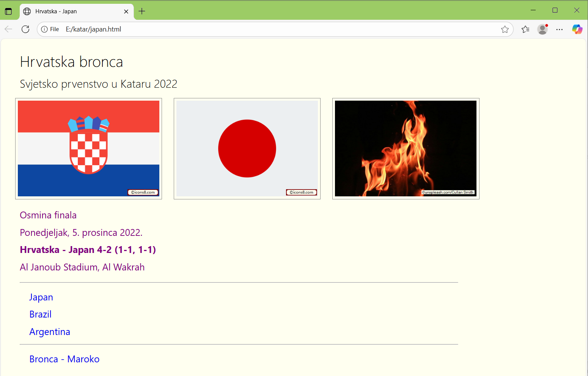
Task: Open the Argentina link
Action: coord(50,332)
